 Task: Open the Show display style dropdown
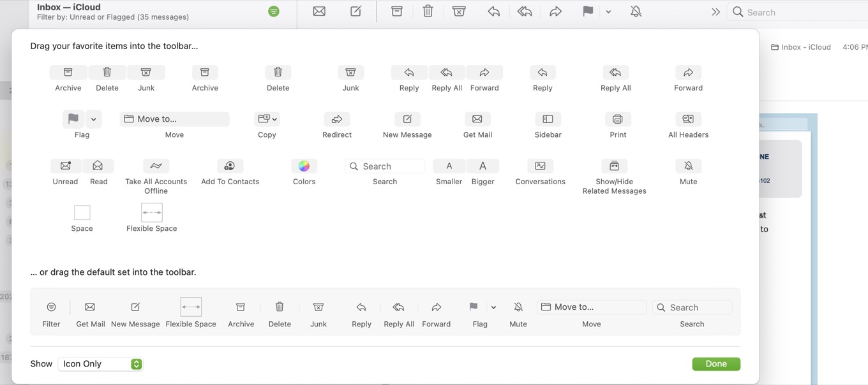tap(100, 363)
